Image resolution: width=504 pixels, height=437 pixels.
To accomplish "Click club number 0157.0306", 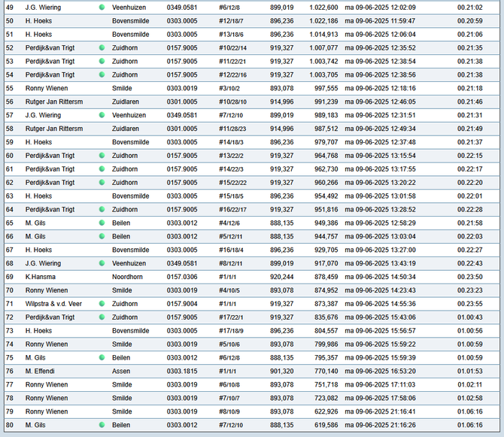I will coord(182,277).
